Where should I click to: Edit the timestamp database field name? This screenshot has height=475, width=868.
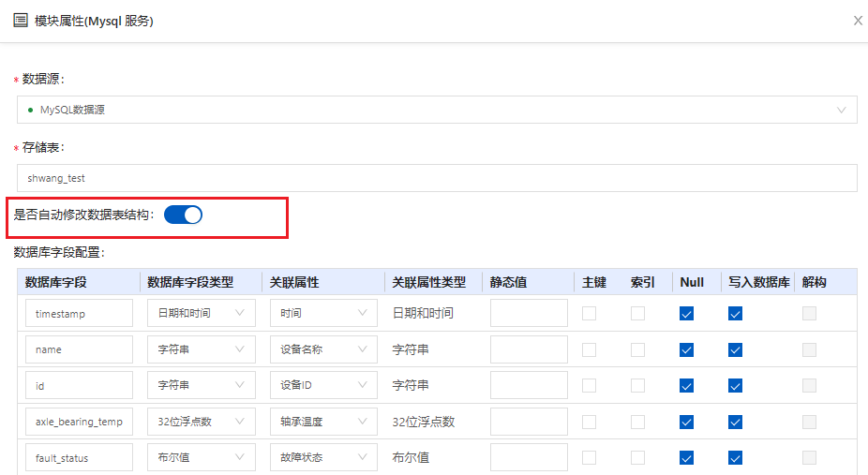click(x=79, y=313)
